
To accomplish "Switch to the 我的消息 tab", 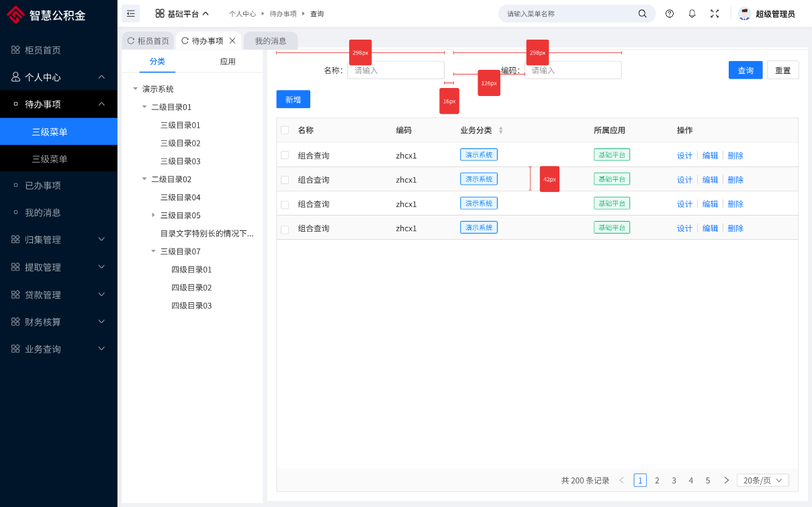I will [271, 41].
